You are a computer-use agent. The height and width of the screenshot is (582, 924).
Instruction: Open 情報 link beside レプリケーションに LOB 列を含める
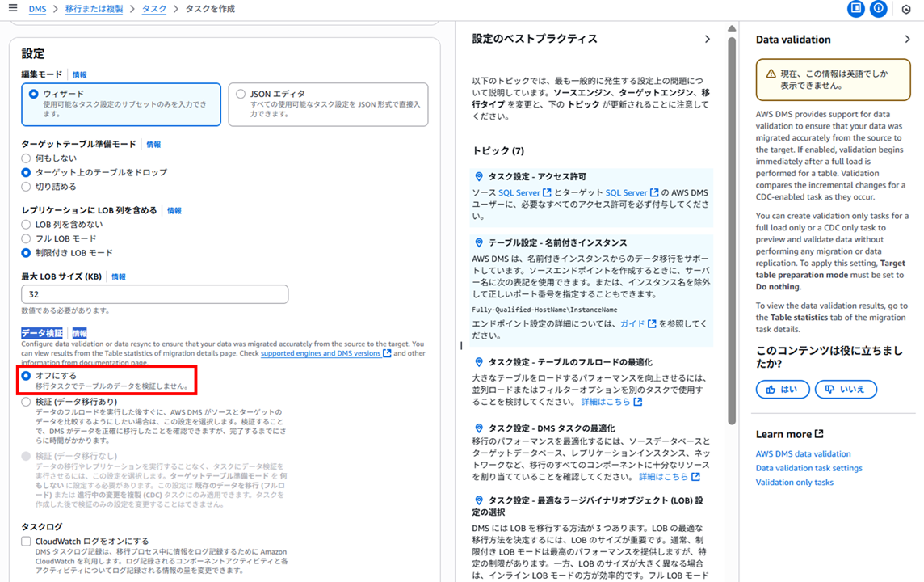(x=174, y=210)
